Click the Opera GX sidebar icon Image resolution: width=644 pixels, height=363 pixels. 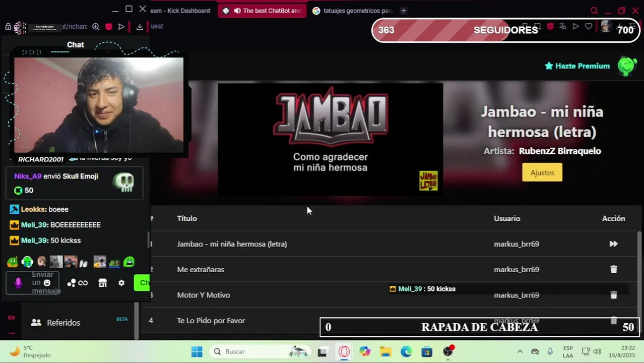[x=11, y=318]
